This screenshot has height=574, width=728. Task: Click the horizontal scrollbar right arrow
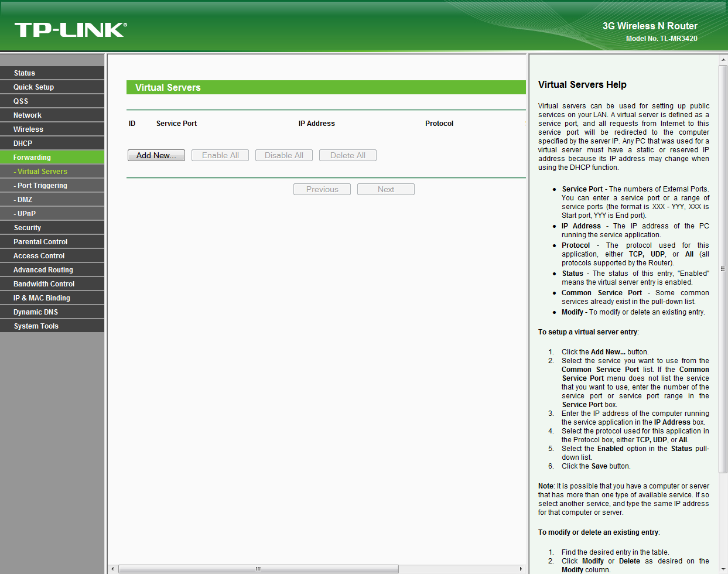pos(521,569)
